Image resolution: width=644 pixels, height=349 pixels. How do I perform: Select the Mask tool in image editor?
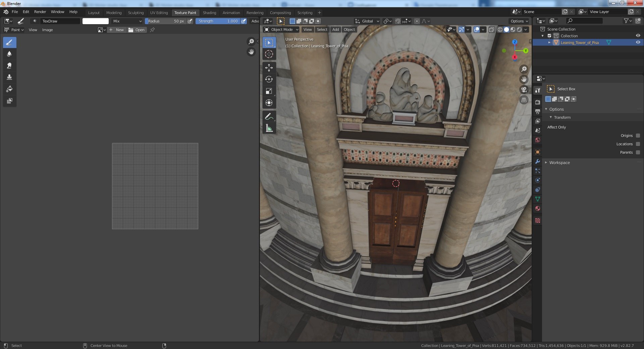click(x=9, y=101)
